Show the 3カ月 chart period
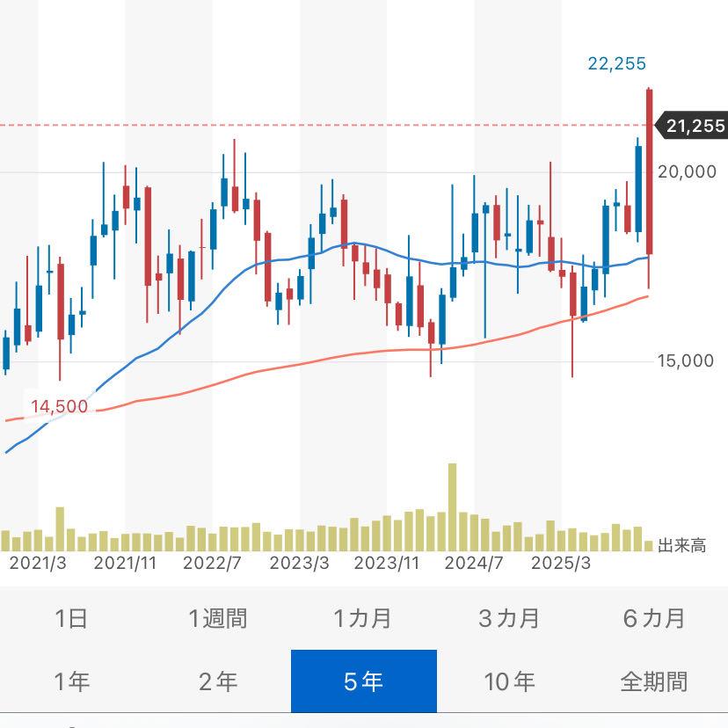The width and height of the screenshot is (728, 728). coord(509,618)
